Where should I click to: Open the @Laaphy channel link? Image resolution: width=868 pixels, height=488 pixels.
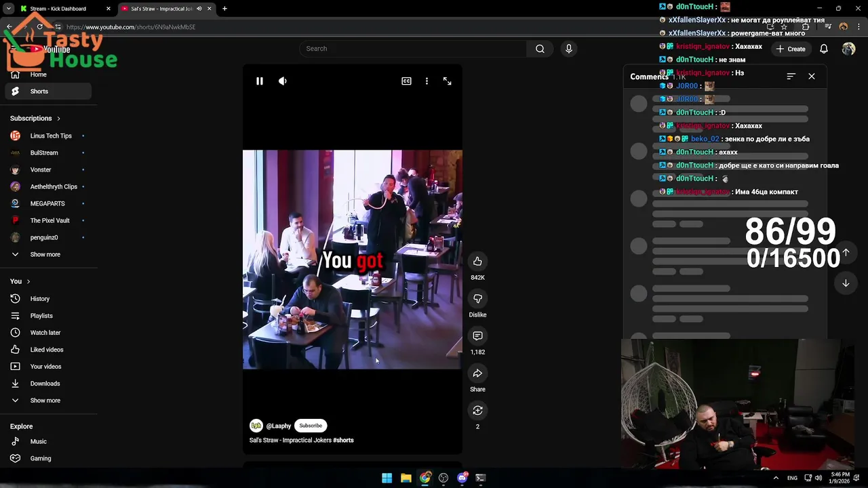(279, 426)
